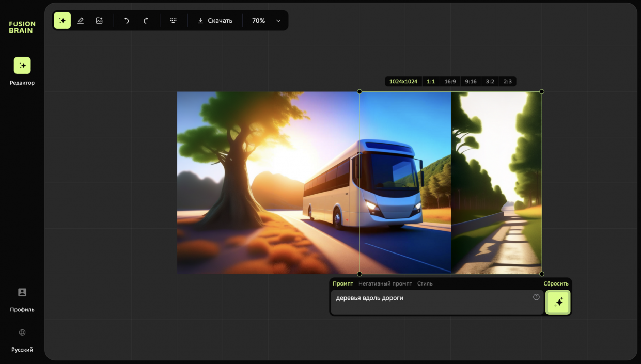This screenshot has height=364, width=641.
Task: Select the 1:1 aspect ratio
Action: click(x=431, y=82)
